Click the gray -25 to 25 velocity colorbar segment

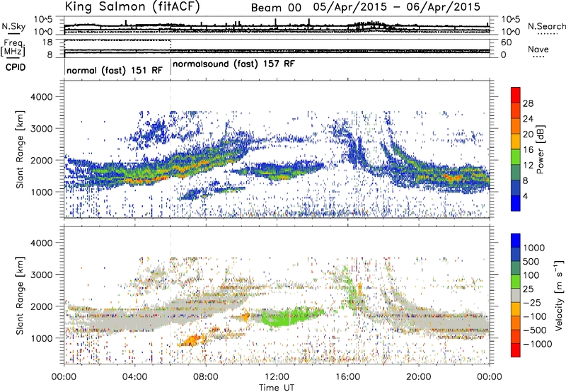coord(516,296)
